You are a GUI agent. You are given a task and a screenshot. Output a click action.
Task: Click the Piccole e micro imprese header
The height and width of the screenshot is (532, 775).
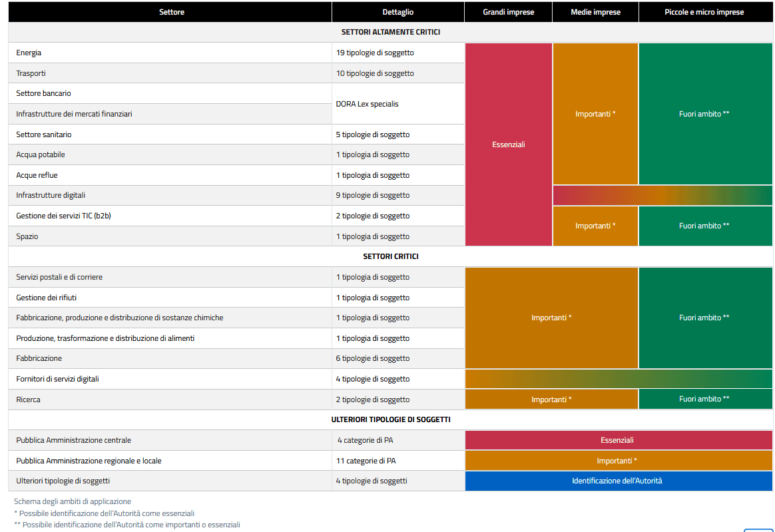pos(704,12)
